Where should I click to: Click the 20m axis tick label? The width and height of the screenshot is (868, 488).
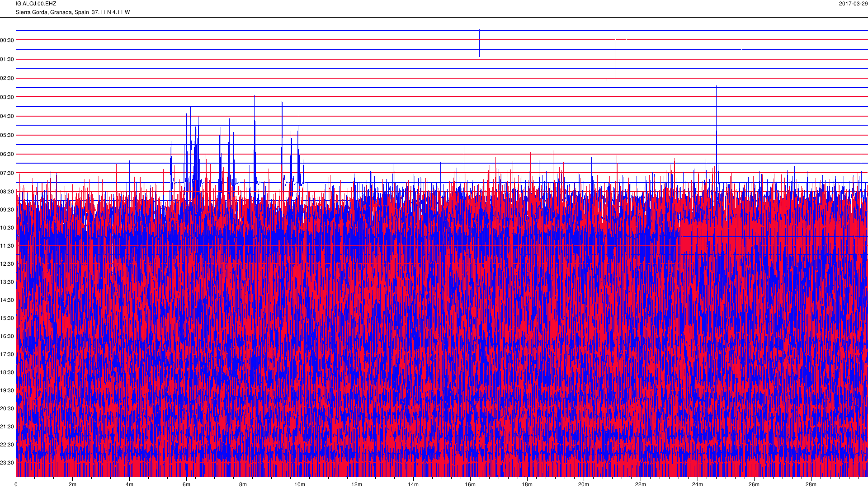pos(584,484)
